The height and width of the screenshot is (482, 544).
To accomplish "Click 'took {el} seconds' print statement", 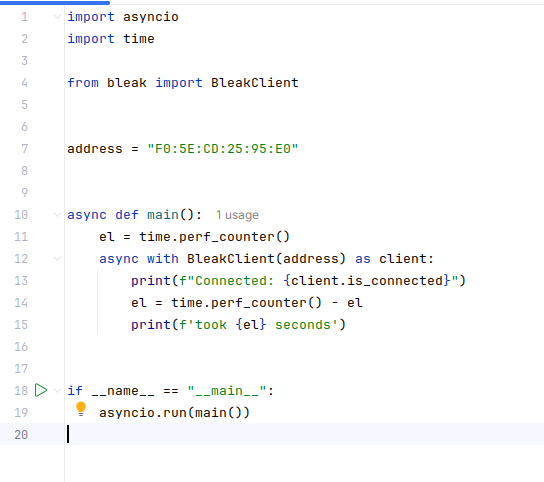I will 238,325.
